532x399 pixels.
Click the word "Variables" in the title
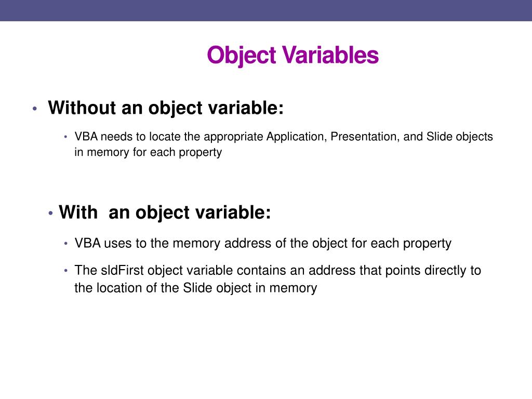pos(330,55)
